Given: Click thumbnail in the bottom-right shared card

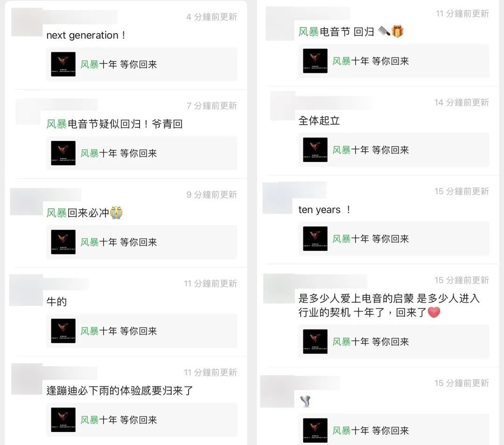Looking at the screenshot, I should point(315,430).
